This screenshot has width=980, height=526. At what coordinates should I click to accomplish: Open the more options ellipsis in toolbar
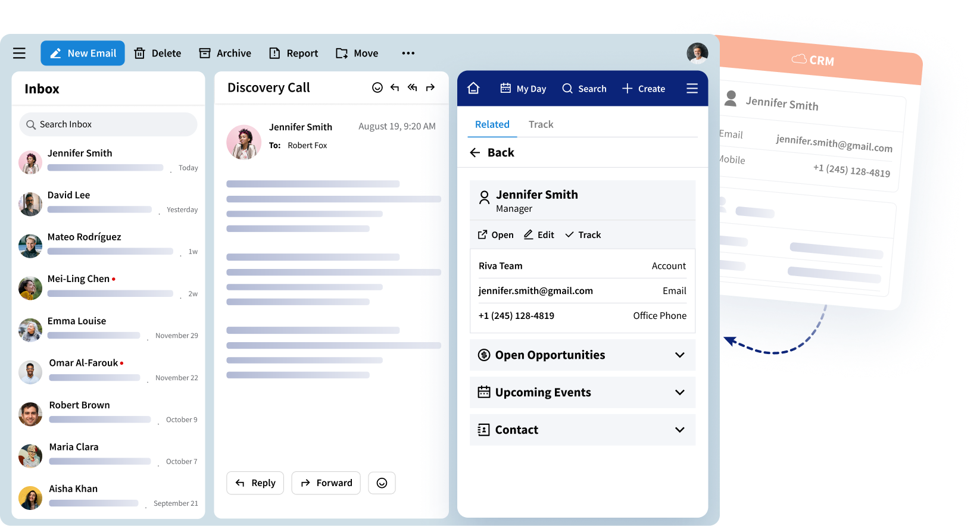click(408, 53)
